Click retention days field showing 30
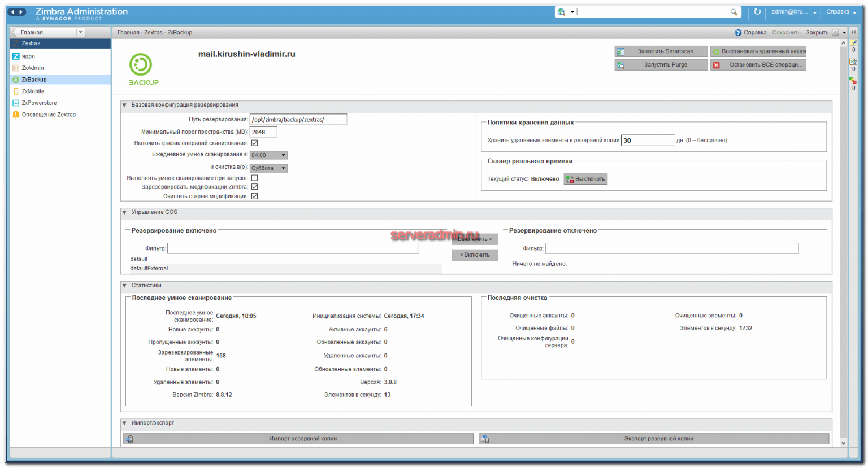868x468 pixels. pyautogui.click(x=648, y=141)
